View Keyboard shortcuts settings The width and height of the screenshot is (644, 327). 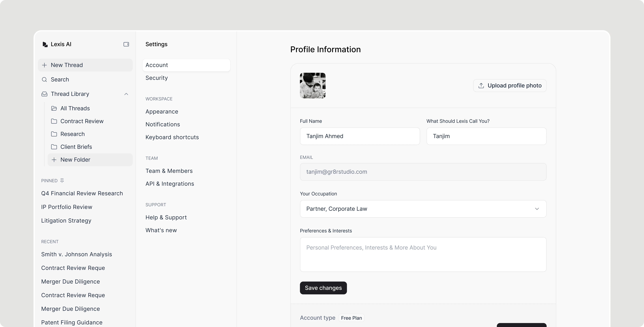172,137
